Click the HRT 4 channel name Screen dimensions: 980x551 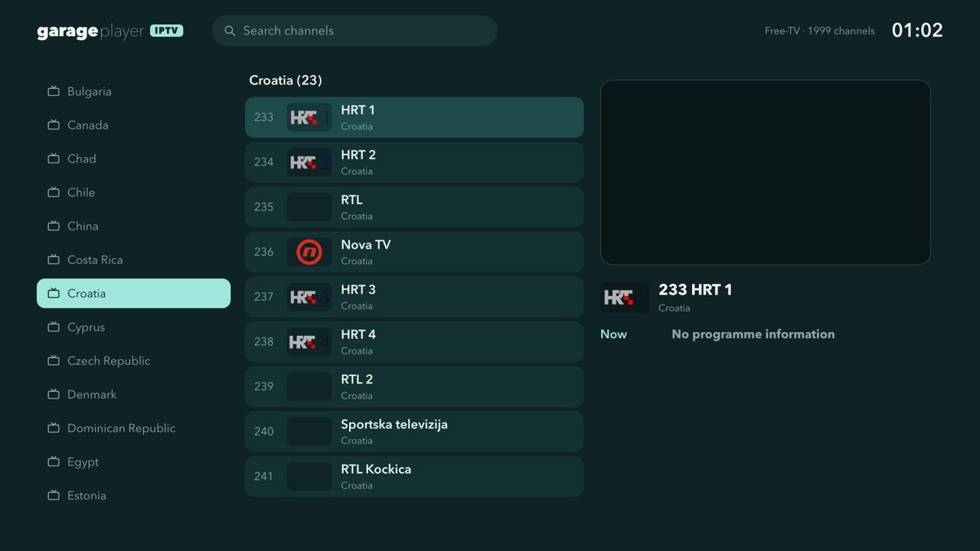(358, 334)
